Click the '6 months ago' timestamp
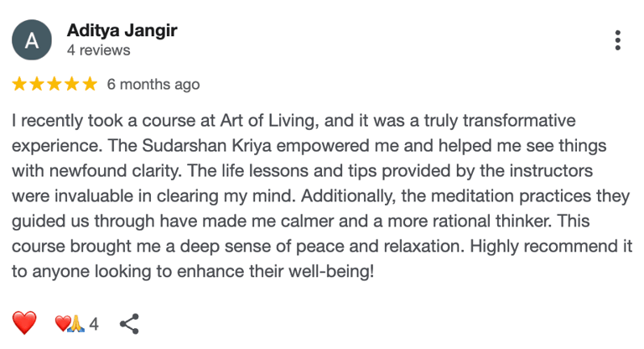The height and width of the screenshot is (349, 644). point(153,84)
